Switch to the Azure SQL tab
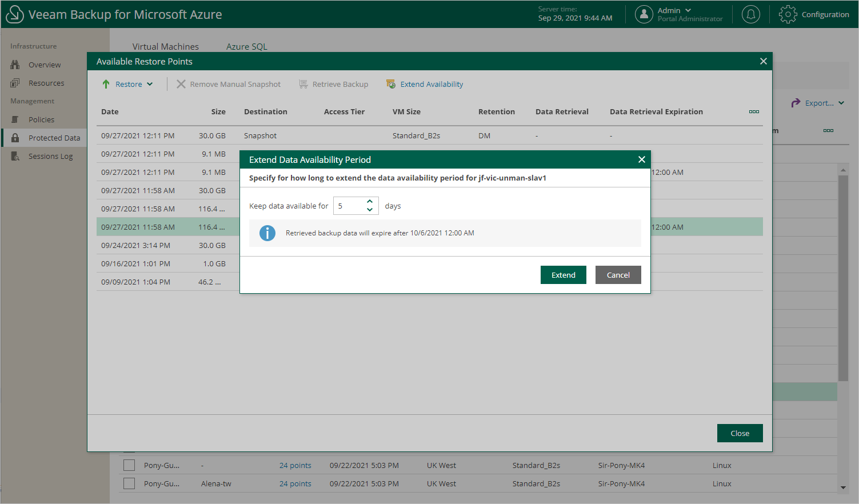 (x=247, y=46)
